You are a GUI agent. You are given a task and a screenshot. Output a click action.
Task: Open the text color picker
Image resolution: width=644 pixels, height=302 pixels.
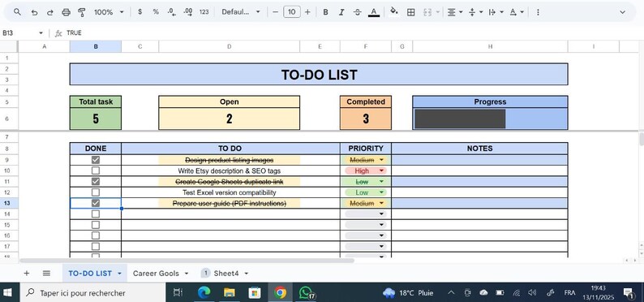click(x=373, y=12)
